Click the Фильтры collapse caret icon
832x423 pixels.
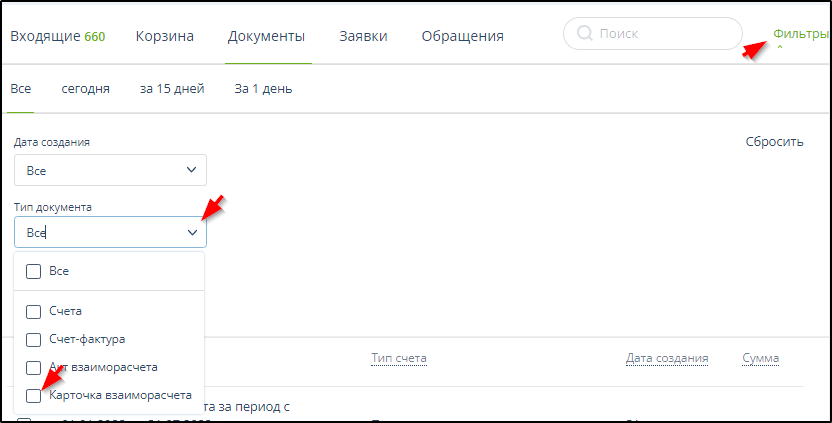point(779,48)
